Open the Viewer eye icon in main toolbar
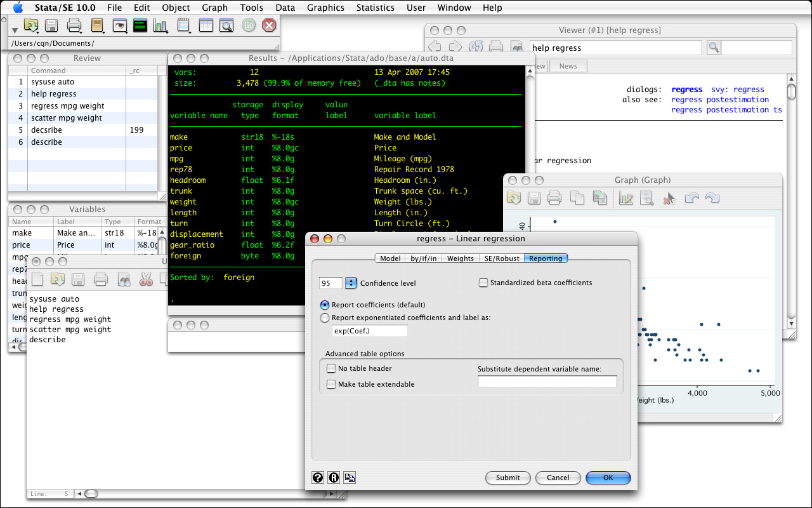The height and width of the screenshot is (508, 812). 119,25
